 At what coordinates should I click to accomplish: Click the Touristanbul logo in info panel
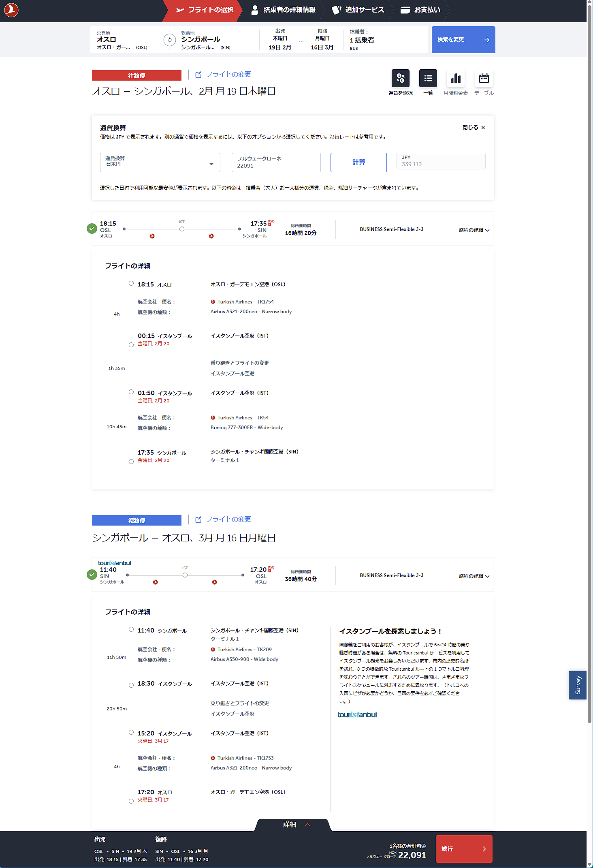(357, 715)
